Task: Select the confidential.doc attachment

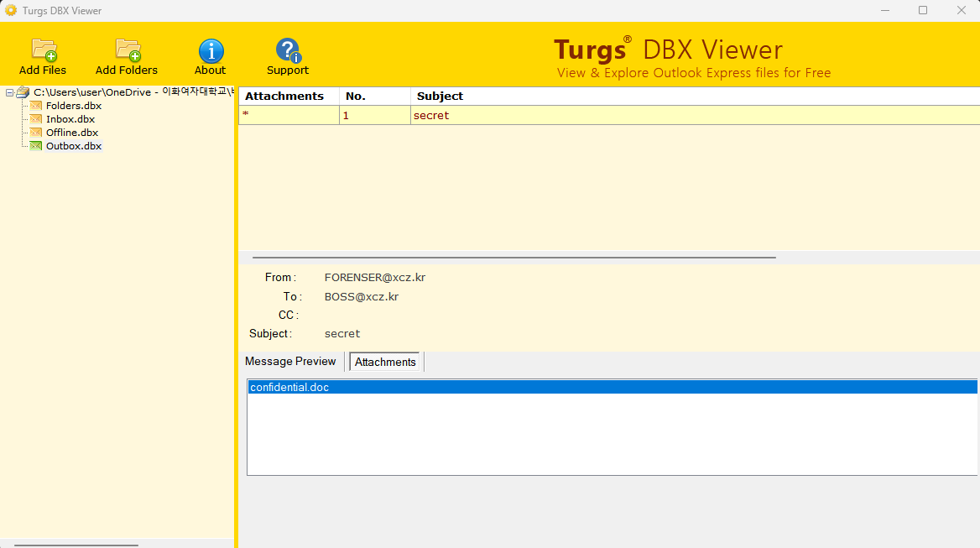Action: 612,388
